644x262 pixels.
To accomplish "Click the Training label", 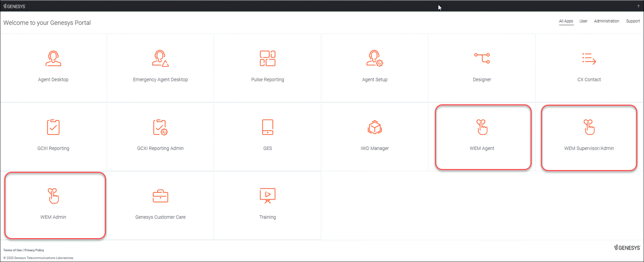I will (x=268, y=217).
